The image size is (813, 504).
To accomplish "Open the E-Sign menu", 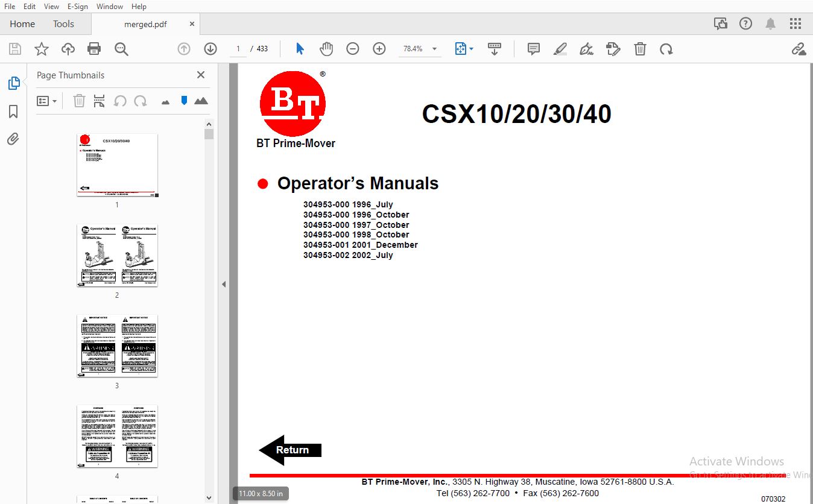I will pyautogui.click(x=78, y=6).
